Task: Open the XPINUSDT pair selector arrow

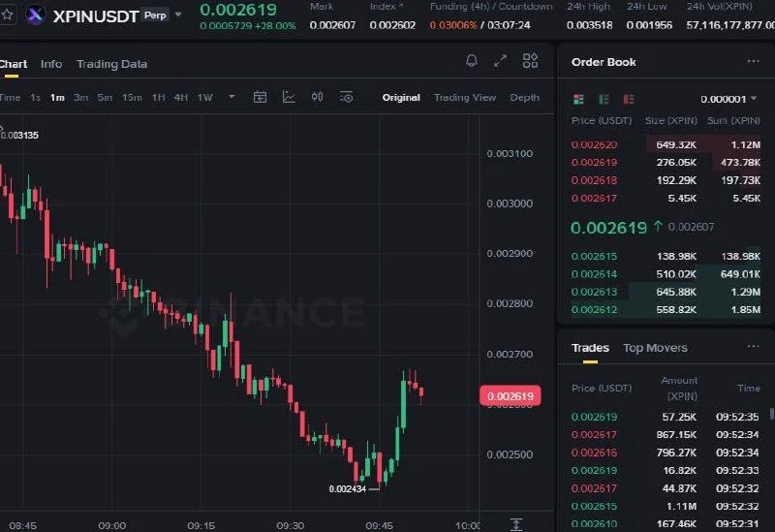Action: 178,15
